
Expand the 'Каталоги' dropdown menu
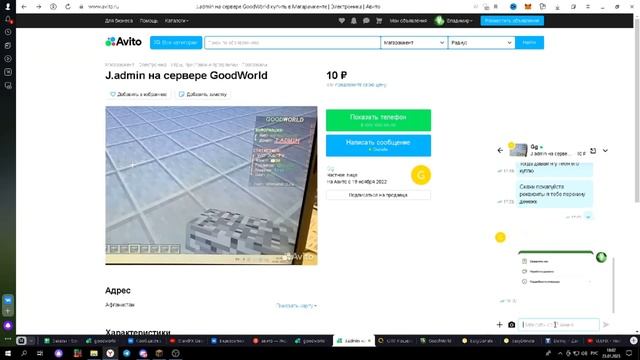176,20
